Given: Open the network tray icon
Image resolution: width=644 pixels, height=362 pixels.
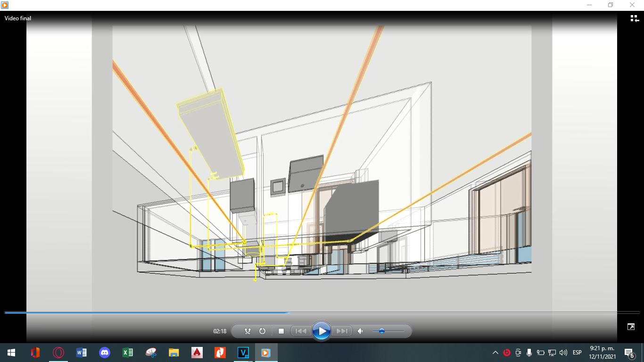Looking at the screenshot, I should pos(552,353).
